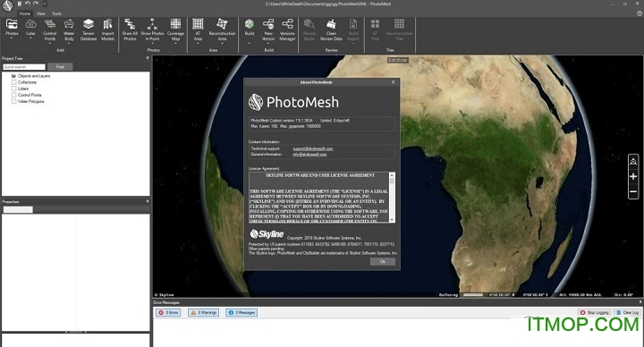Viewport: 644px width, 347px height.
Task: Click the Clear Log button
Action: pos(628,312)
